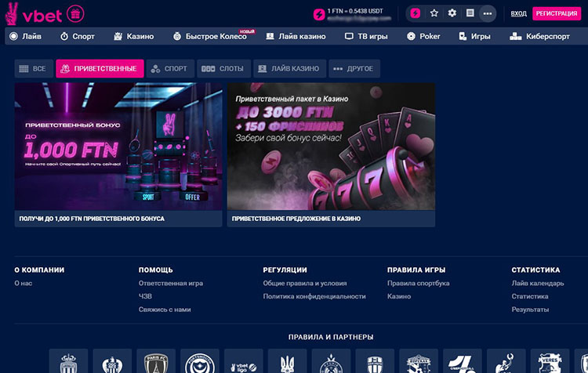Viewport: 588px width, 373px height.
Task: Click the РЕГИСТРАЦИЯ button
Action: coord(557,13)
